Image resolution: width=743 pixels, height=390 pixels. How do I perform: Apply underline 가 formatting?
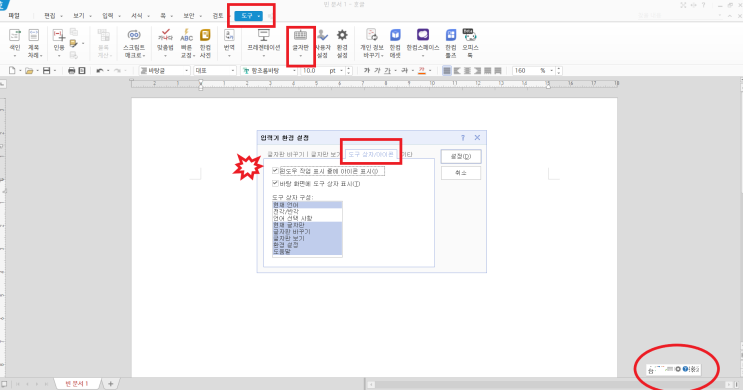[x=388, y=71]
